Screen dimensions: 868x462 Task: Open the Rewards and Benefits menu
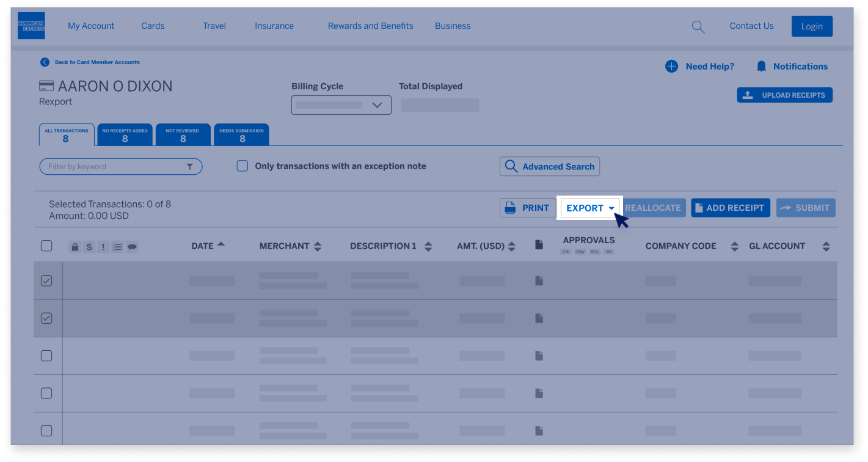[370, 26]
